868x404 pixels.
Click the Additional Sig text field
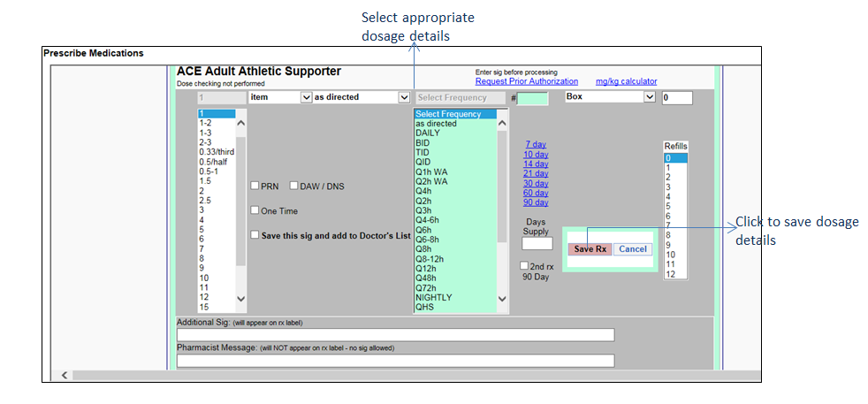pos(395,335)
